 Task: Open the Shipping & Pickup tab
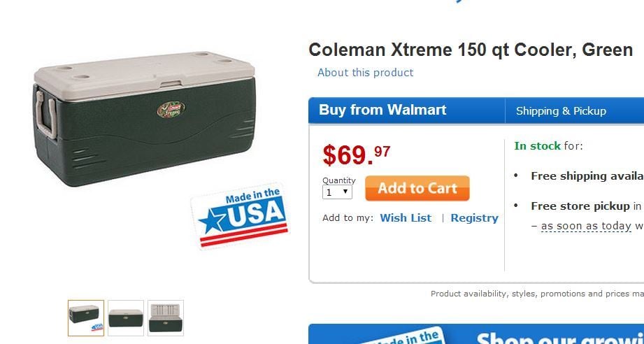(x=561, y=110)
